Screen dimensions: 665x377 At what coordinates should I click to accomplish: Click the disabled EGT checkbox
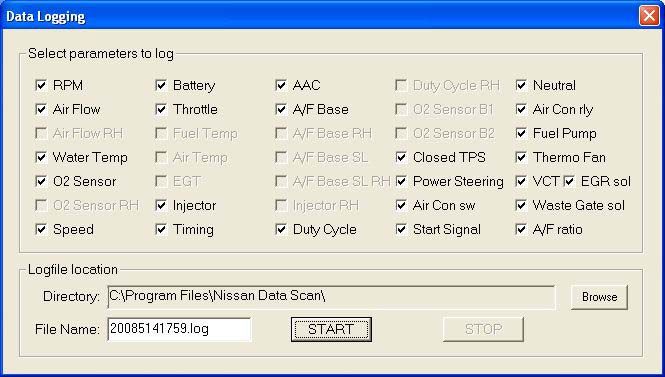pyautogui.click(x=161, y=182)
